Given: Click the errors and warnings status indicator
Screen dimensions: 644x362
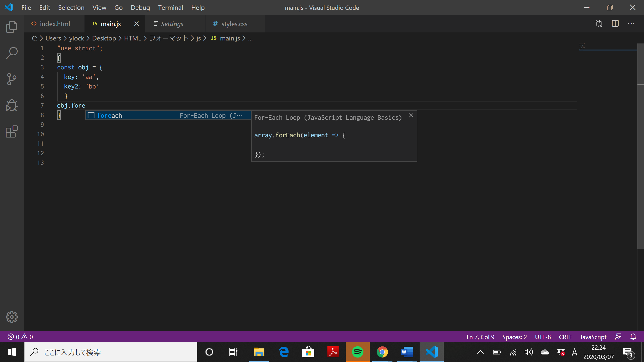Looking at the screenshot, I should click(20, 337).
